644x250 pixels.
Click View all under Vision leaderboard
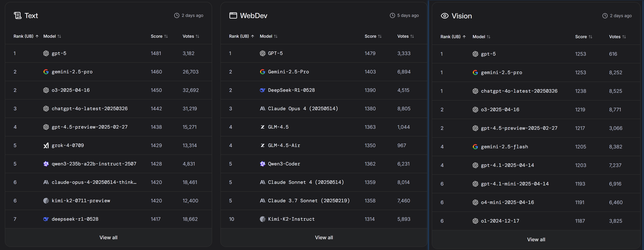(536, 240)
